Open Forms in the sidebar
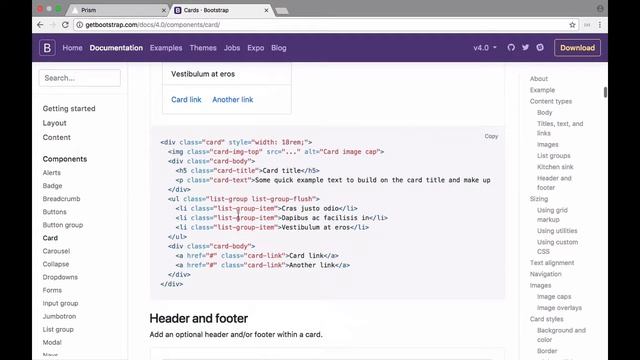Viewport: 640px width, 360px height. (52, 290)
